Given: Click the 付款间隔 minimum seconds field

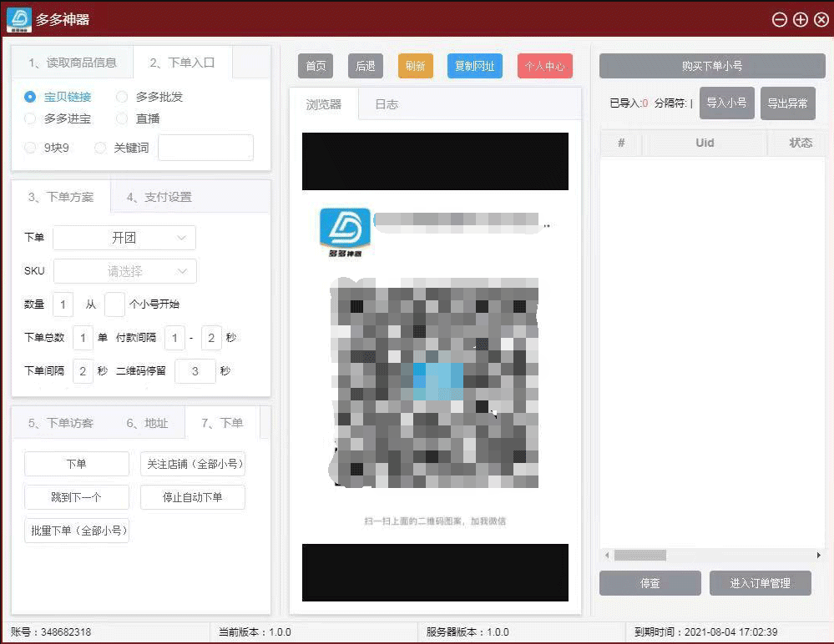Looking at the screenshot, I should [174, 338].
